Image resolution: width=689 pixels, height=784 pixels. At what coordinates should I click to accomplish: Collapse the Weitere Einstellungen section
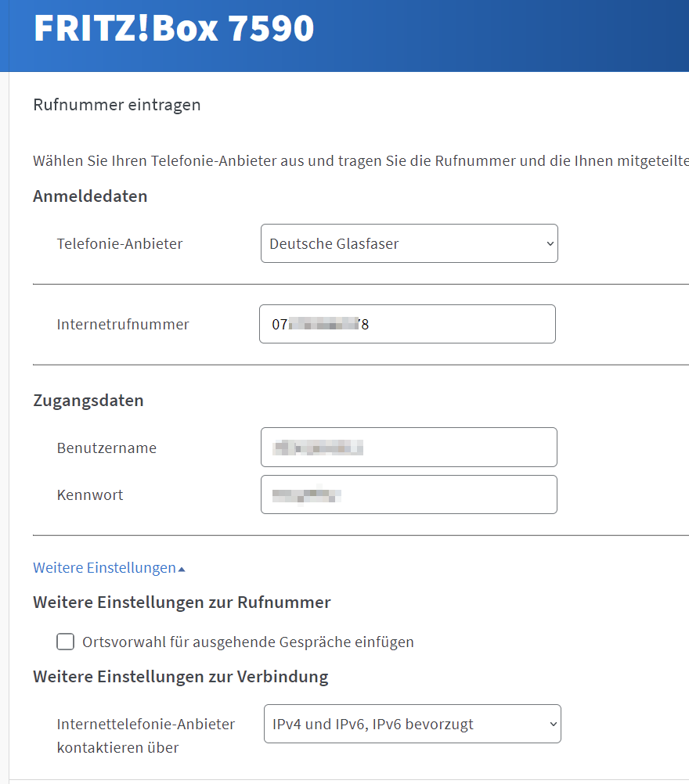109,568
